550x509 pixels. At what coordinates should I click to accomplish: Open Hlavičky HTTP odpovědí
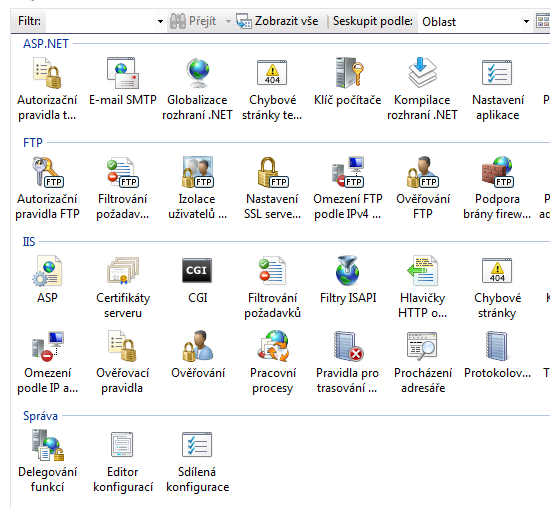click(x=422, y=287)
